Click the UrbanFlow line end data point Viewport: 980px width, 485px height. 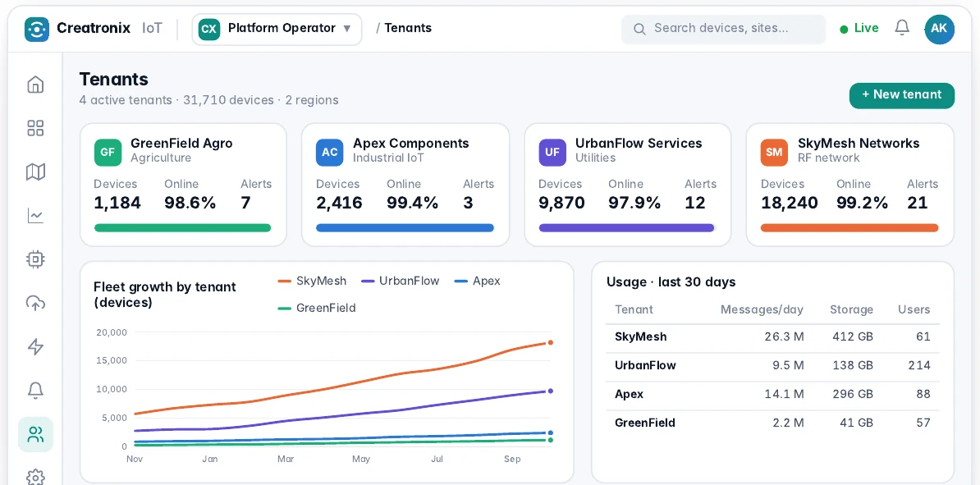coord(551,391)
